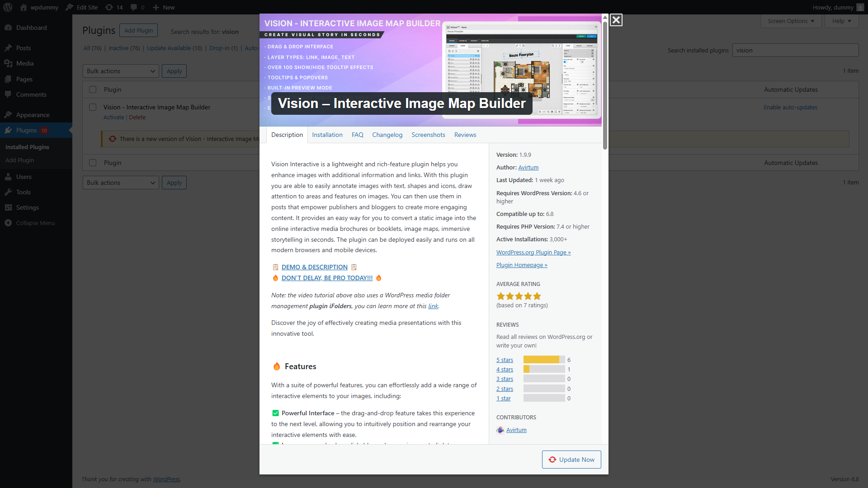The height and width of the screenshot is (488, 868).
Task: Click the 4 stars rating link
Action: pyautogui.click(x=505, y=369)
